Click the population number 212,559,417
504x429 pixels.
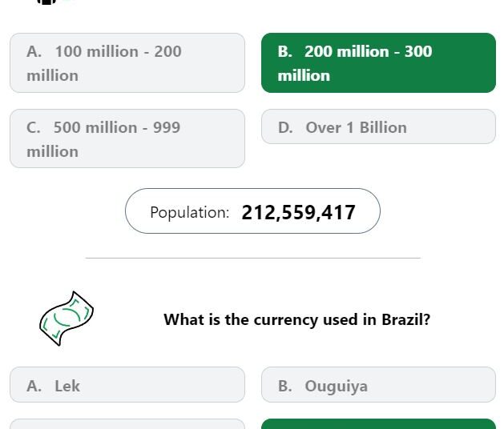[298, 213]
